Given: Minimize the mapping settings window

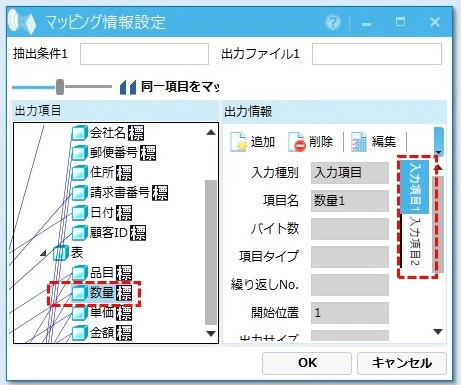Looking at the screenshot, I should (x=366, y=23).
